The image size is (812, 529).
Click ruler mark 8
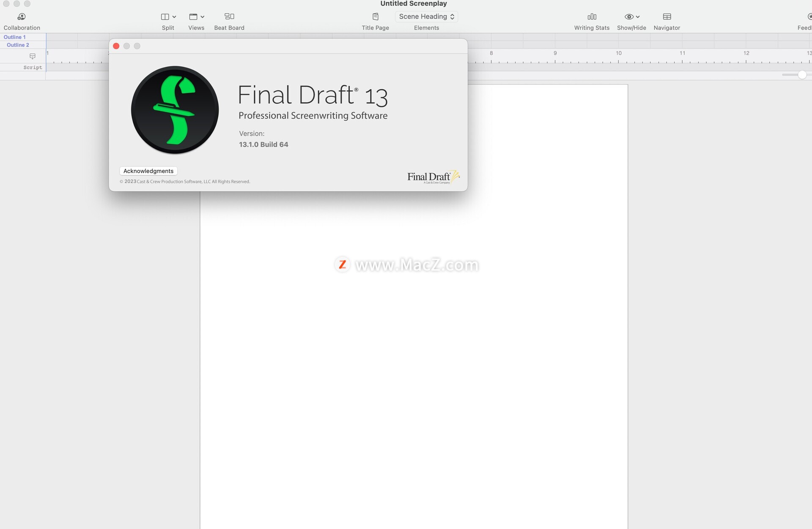tap(491, 53)
